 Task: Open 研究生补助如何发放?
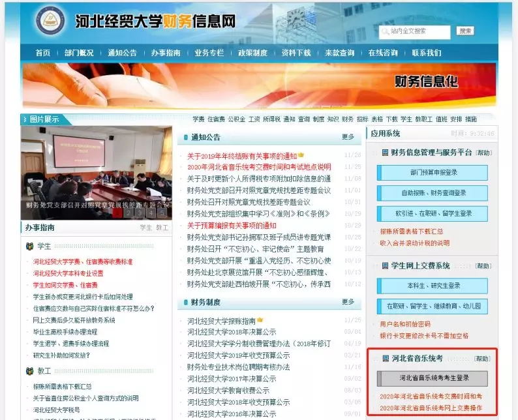(61, 355)
